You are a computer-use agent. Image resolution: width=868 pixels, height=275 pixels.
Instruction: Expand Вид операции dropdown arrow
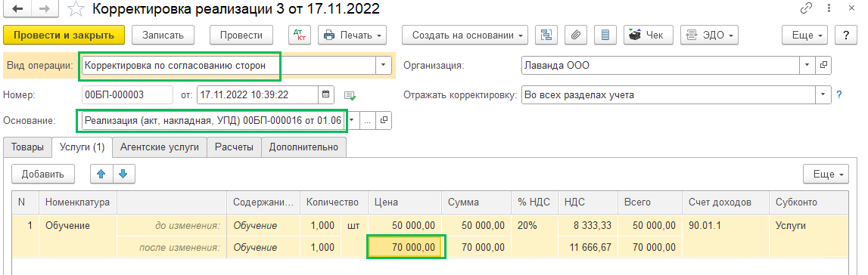[x=384, y=65]
